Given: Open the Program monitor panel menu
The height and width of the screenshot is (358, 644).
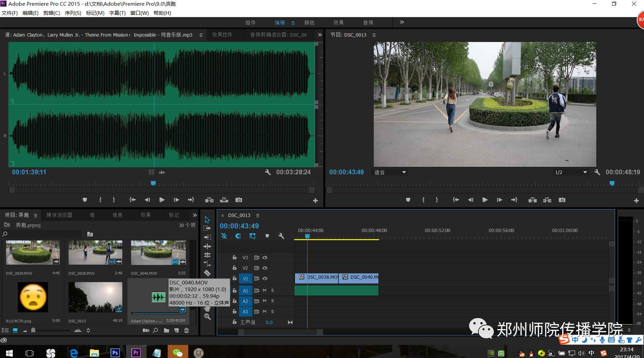Looking at the screenshot, I should 374,35.
